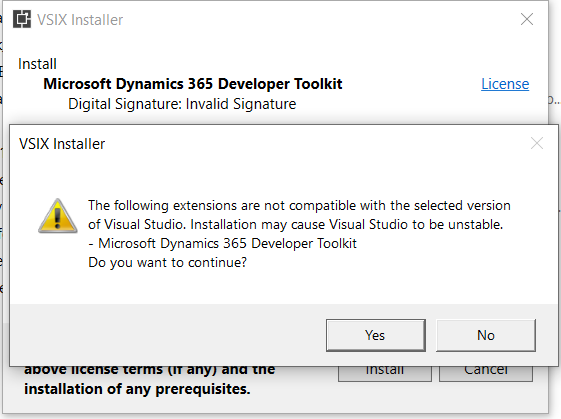The width and height of the screenshot is (561, 419).
Task: Click the warning dialog's VSIX Installer title
Action: pos(62,144)
